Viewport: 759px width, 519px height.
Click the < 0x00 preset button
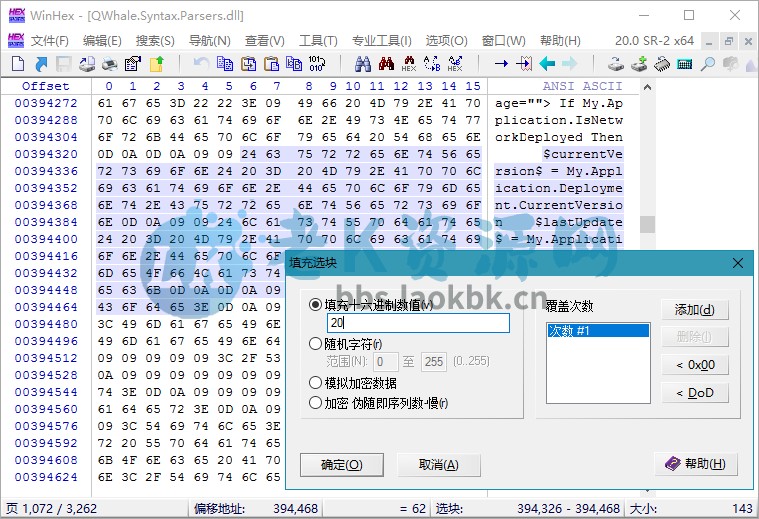[x=695, y=365]
